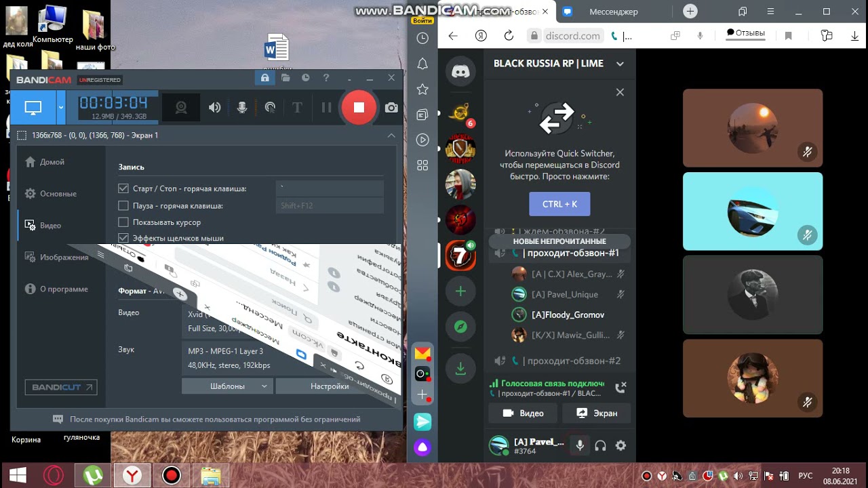Viewport: 868px width, 488px height.
Task: Click Bandicam lock icon in title bar
Action: pos(264,78)
